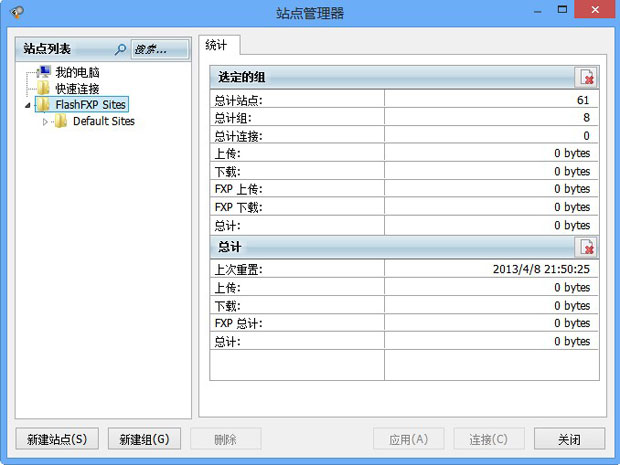
Task: Focus the 搜索... search input field
Action: coord(160,49)
